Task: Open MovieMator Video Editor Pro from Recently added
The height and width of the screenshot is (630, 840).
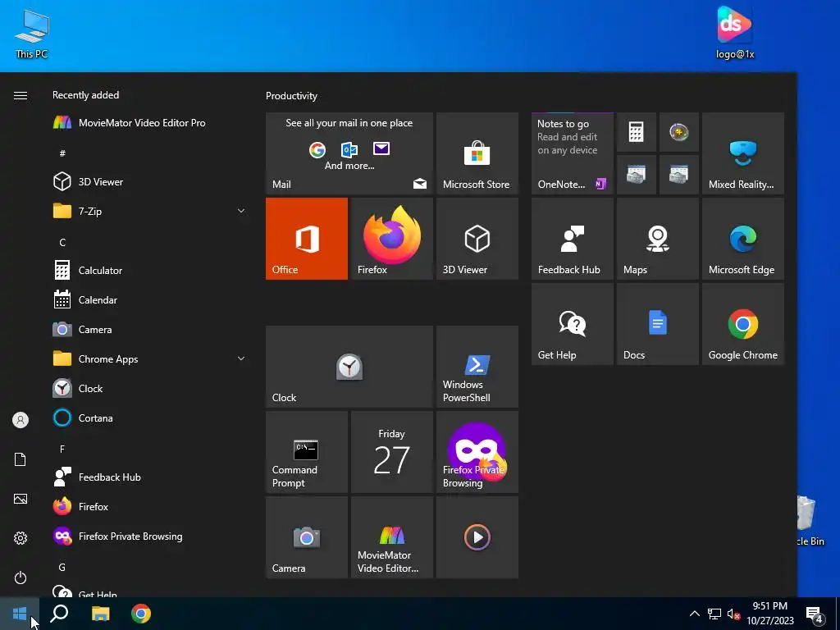Action: (150, 123)
